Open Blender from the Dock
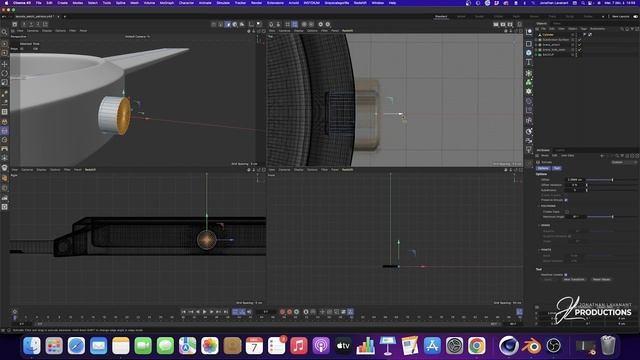The image size is (640, 360). [x=531, y=346]
